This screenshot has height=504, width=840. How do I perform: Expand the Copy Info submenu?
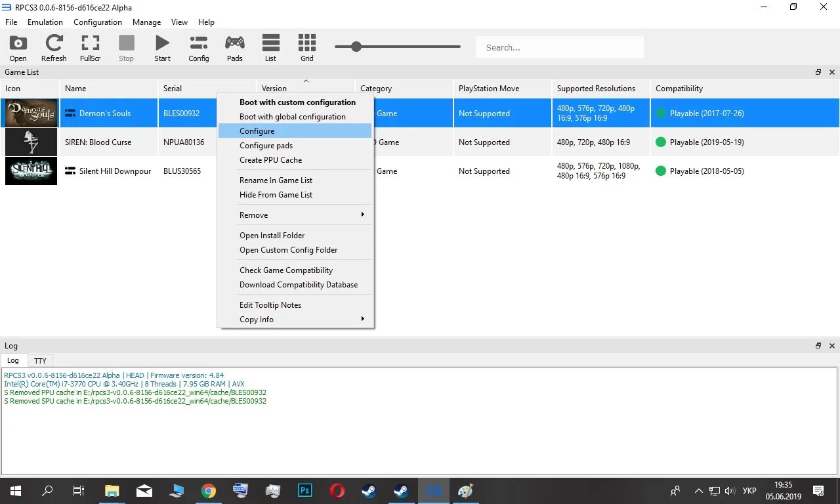pos(295,319)
